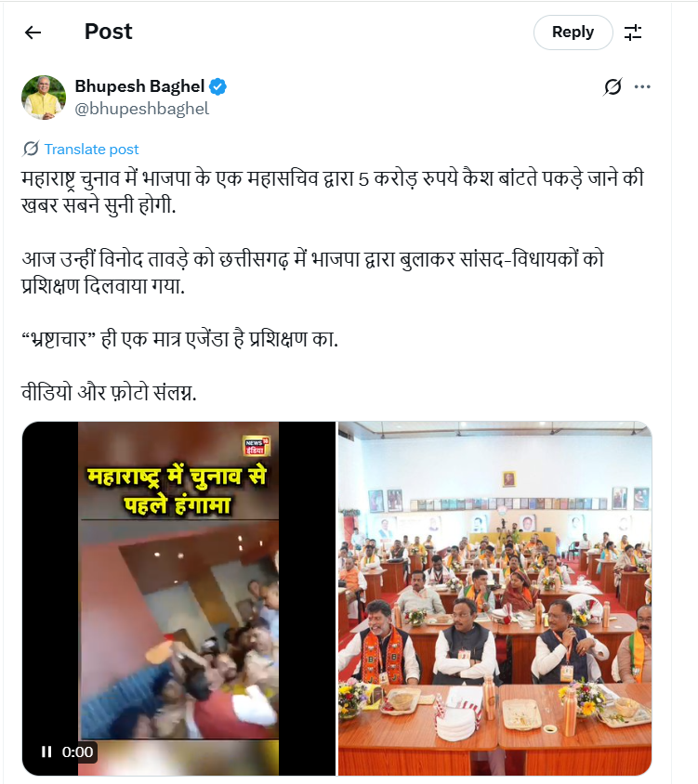The width and height of the screenshot is (698, 784).
Task: Open the three-dot more options menu
Action: point(642,86)
